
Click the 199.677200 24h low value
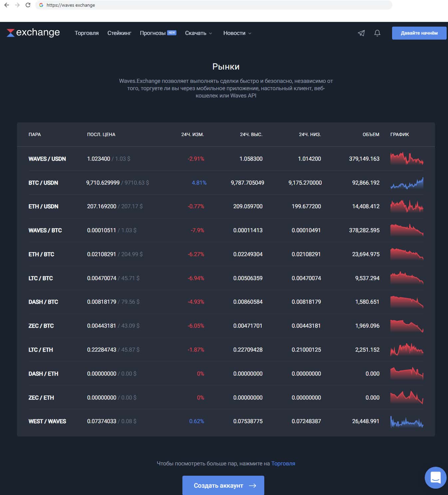coord(306,206)
